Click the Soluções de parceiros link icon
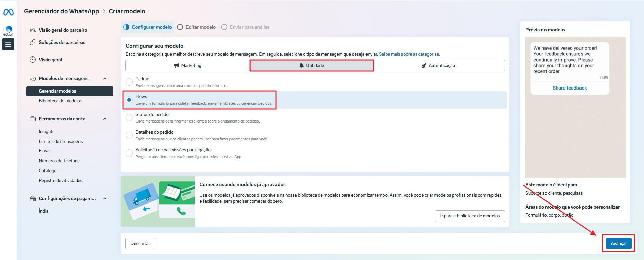Screen dimensions: 644x260 (x=33, y=42)
